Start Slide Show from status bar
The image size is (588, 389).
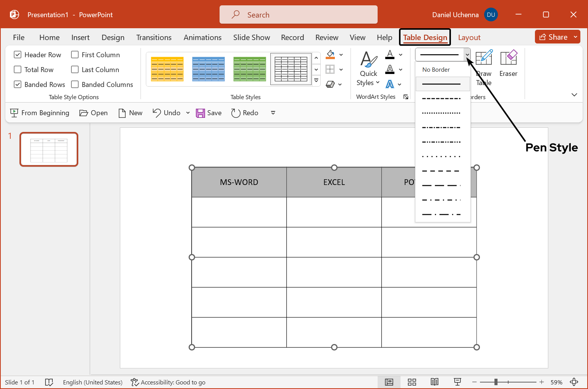pos(457,382)
